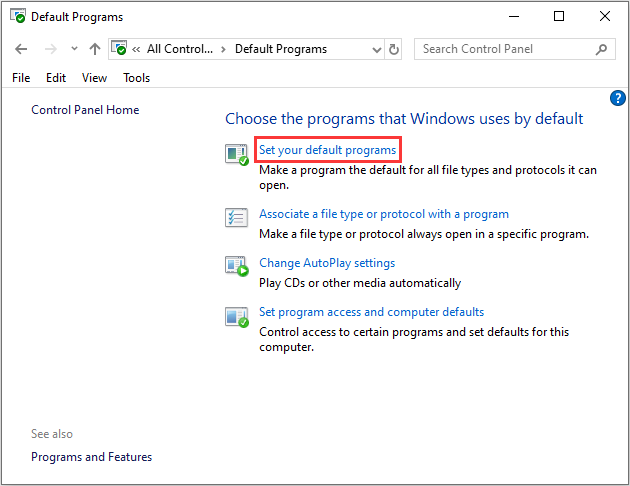This screenshot has width=630, height=486.
Task: Click the Back navigation arrow
Action: 21,49
